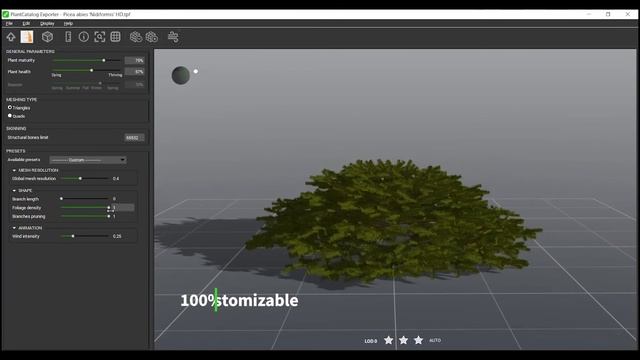
Task: Click the Foliage density value field
Action: point(123,207)
